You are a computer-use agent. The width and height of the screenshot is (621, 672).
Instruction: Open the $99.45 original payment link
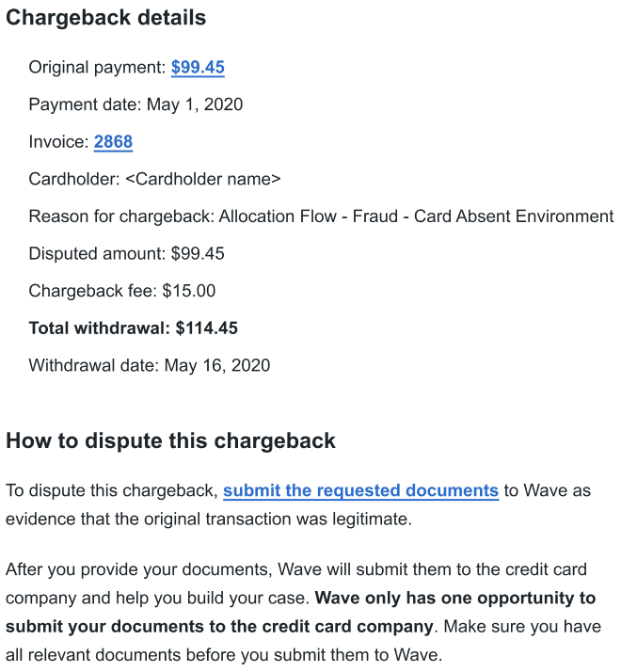[198, 67]
